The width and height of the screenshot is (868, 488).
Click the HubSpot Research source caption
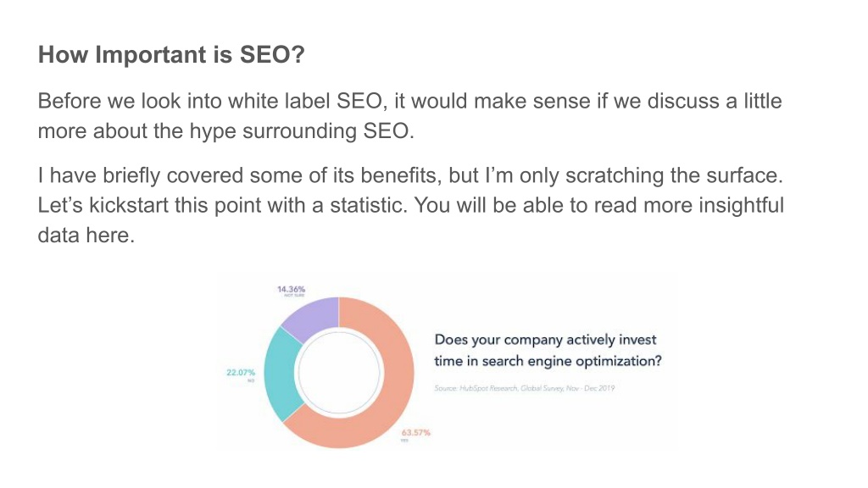[x=524, y=388]
